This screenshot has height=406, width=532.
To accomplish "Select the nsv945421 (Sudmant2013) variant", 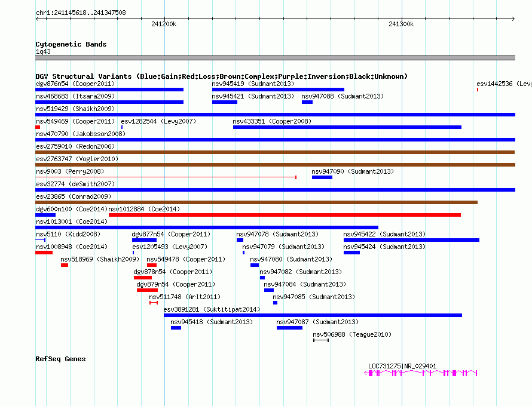I will pos(225,102).
